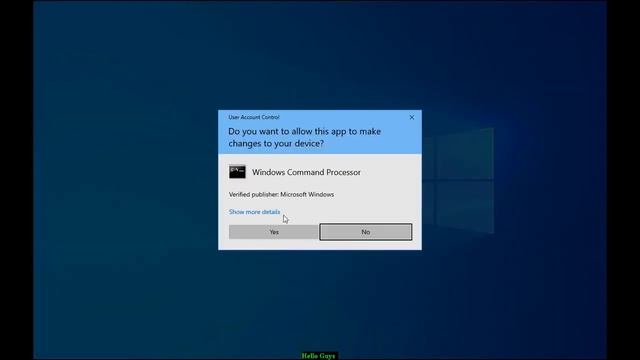Click Yes to allow the app
The width and height of the screenshot is (640, 360).
(273, 232)
